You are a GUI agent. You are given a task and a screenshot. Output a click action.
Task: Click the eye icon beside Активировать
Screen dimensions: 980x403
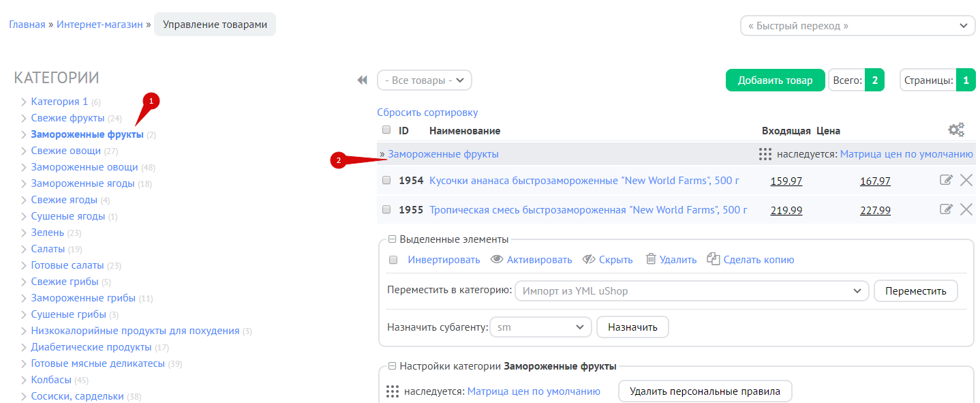tap(497, 259)
